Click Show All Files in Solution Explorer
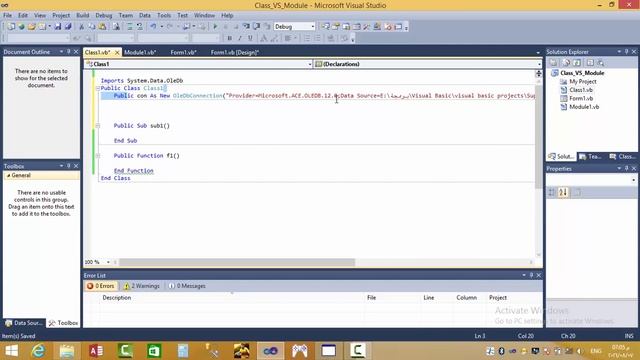640x360 pixels. (566, 63)
